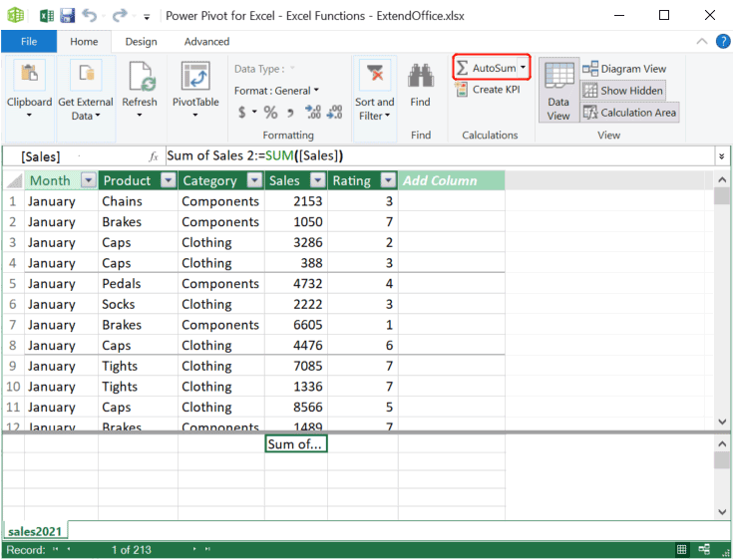Open the AutoSum dropdown arrow

524,68
